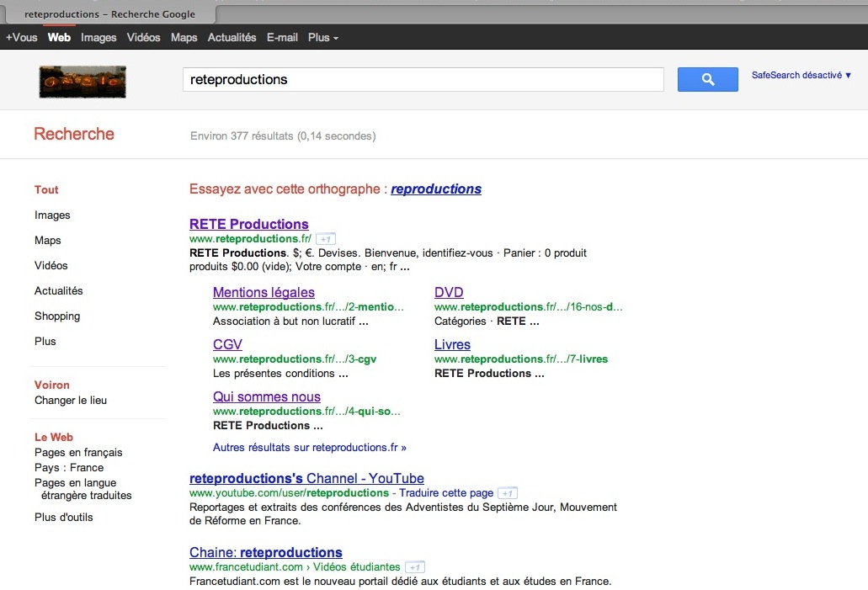Click Association à but non lucratif snippet
868x590 pixels.
[290, 321]
